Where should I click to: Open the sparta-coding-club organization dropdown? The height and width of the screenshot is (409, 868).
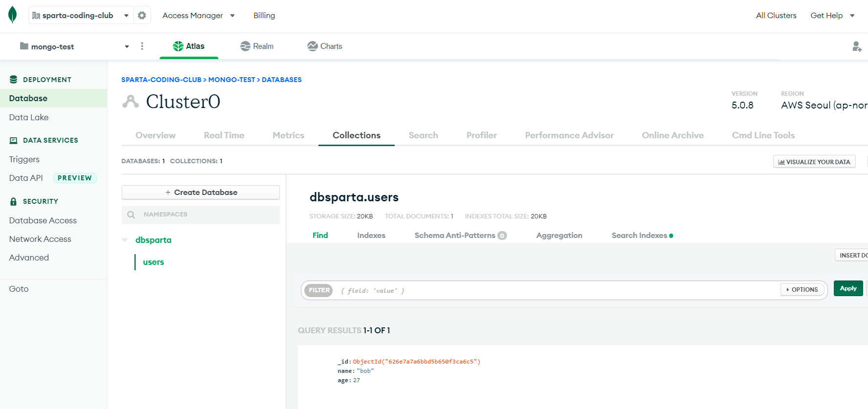[81, 15]
